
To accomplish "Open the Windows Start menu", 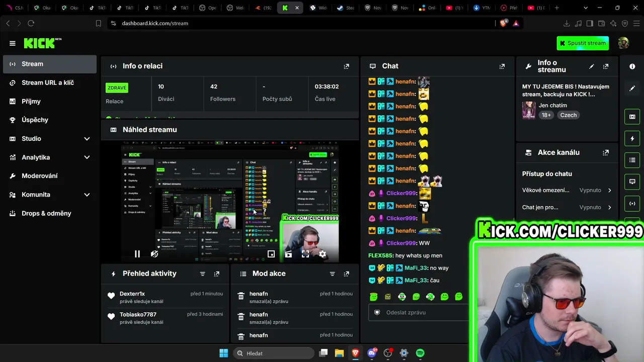I will (223, 353).
